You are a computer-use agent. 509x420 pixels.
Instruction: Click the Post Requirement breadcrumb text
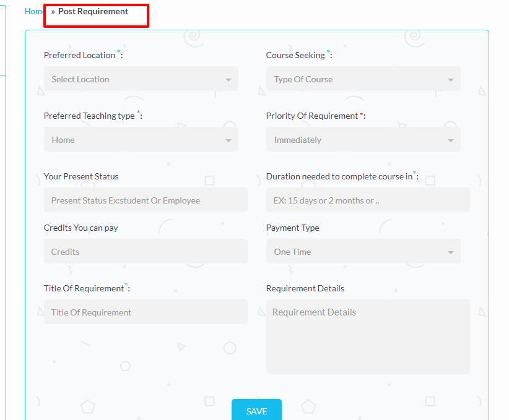tap(93, 12)
